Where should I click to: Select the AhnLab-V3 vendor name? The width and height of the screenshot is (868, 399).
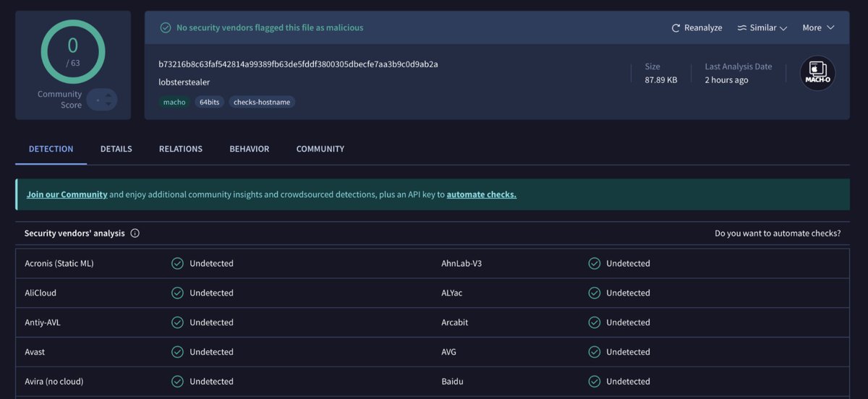click(x=461, y=263)
